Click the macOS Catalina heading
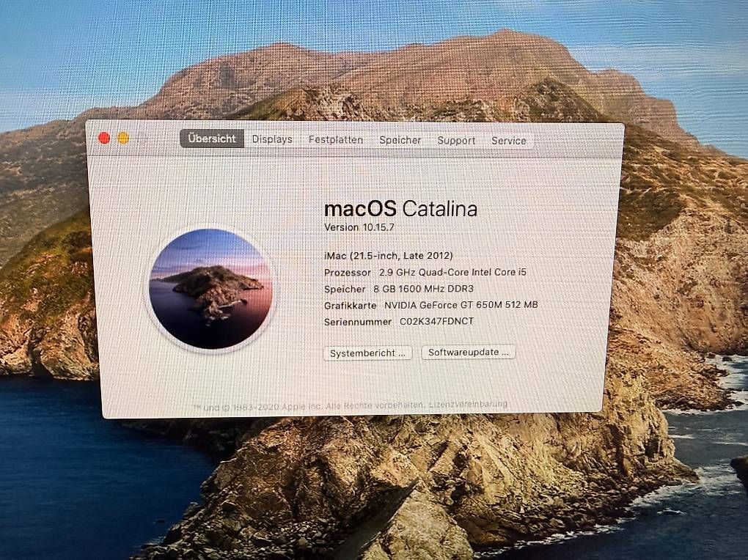Viewport: 748px width, 560px height. tap(400, 209)
